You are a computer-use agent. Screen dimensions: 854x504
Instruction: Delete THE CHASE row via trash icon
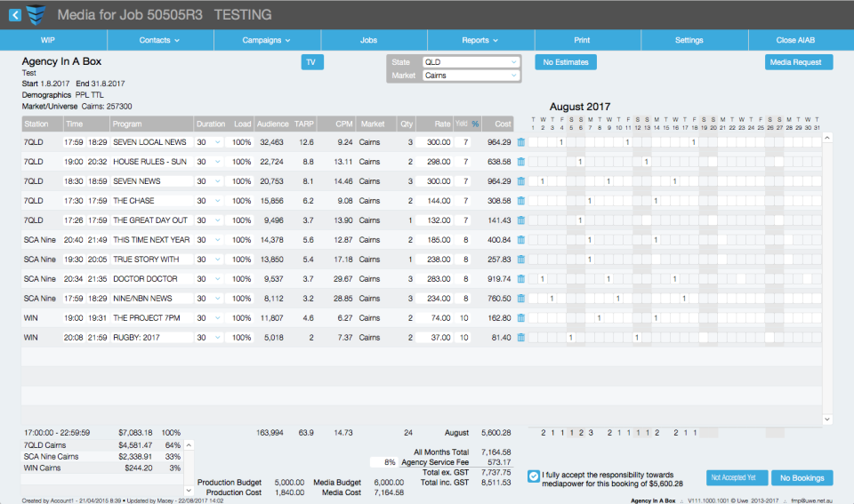pos(520,201)
